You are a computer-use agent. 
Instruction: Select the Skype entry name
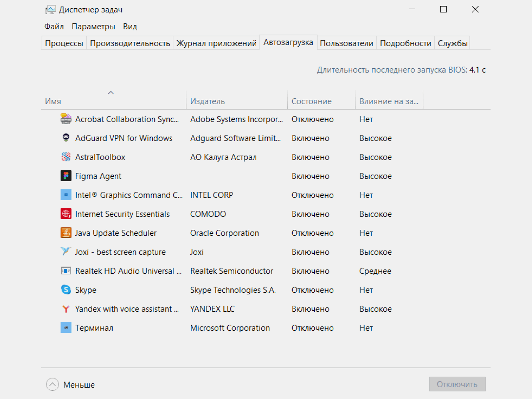[86, 290]
